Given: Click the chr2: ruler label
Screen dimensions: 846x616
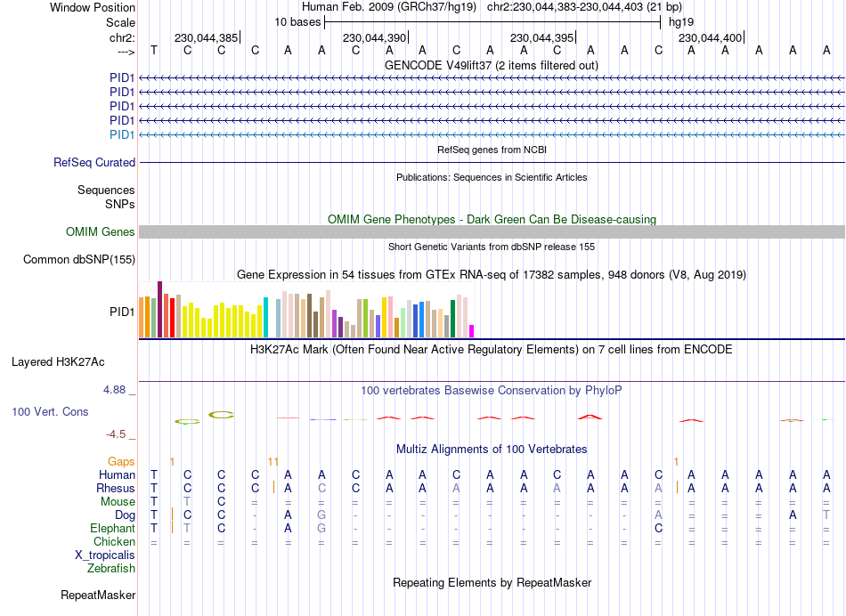Looking at the screenshot, I should point(122,37).
